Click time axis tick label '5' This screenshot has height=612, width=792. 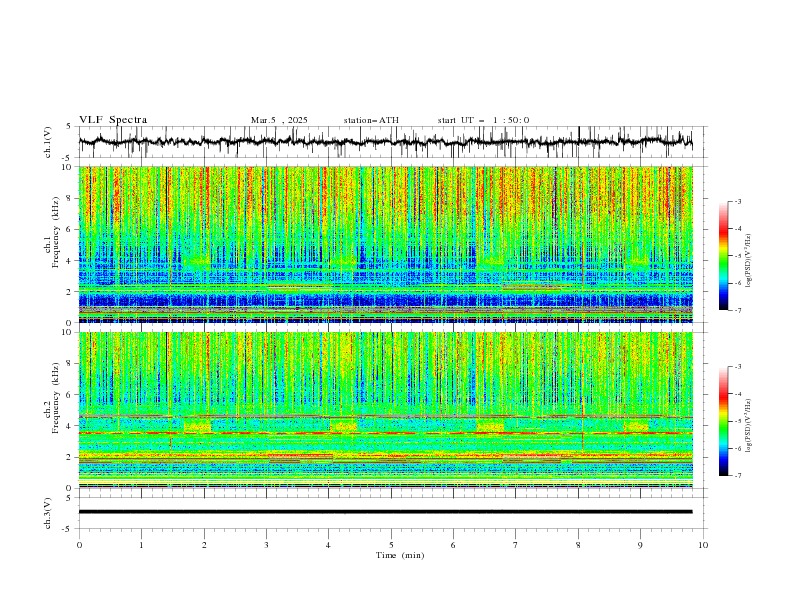(391, 545)
